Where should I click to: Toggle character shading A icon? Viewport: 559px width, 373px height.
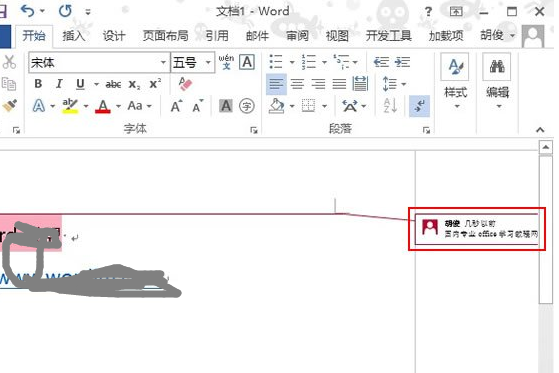(226, 106)
